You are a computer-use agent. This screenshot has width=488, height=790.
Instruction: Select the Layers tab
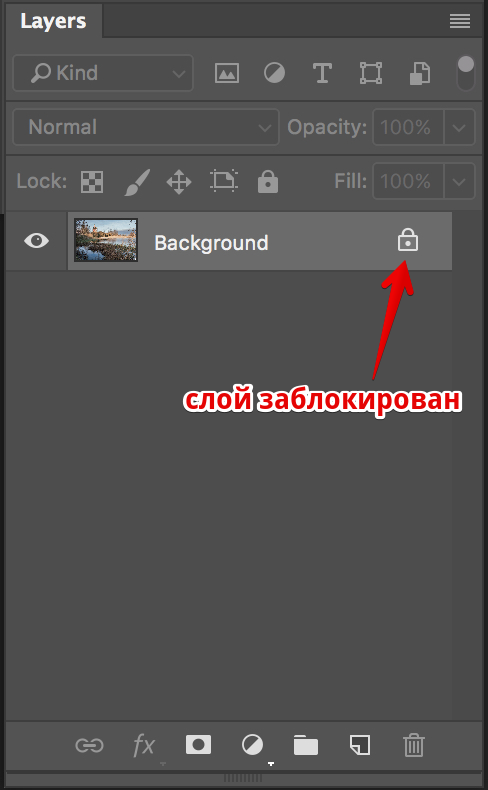tap(53, 21)
